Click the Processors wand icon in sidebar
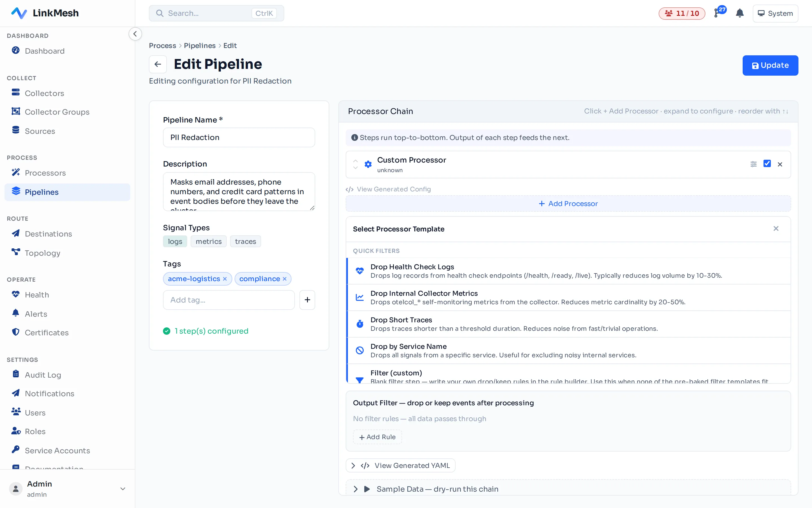The image size is (812, 508). click(16, 172)
